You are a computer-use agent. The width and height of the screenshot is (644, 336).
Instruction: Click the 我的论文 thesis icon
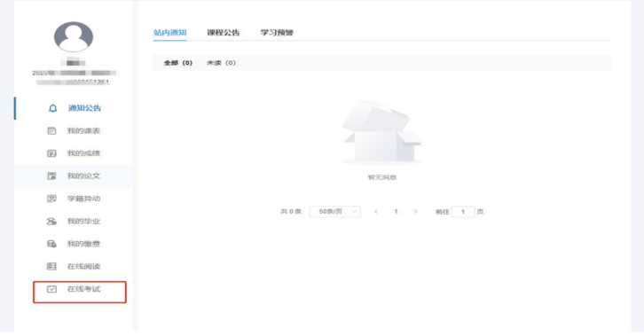click(x=51, y=176)
